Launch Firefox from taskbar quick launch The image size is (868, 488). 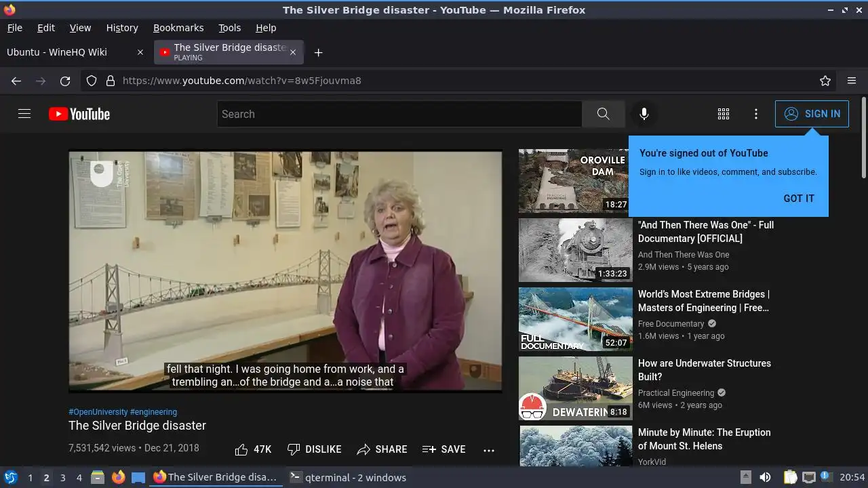click(x=118, y=477)
